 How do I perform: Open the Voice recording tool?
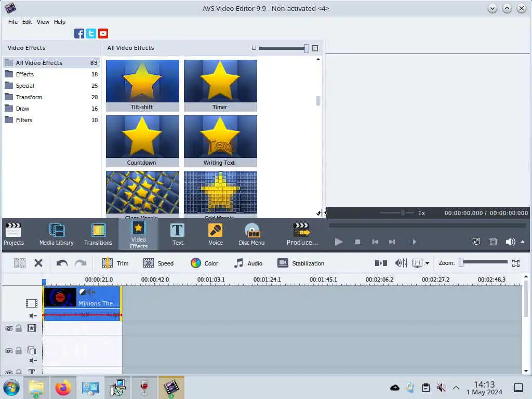pyautogui.click(x=216, y=234)
